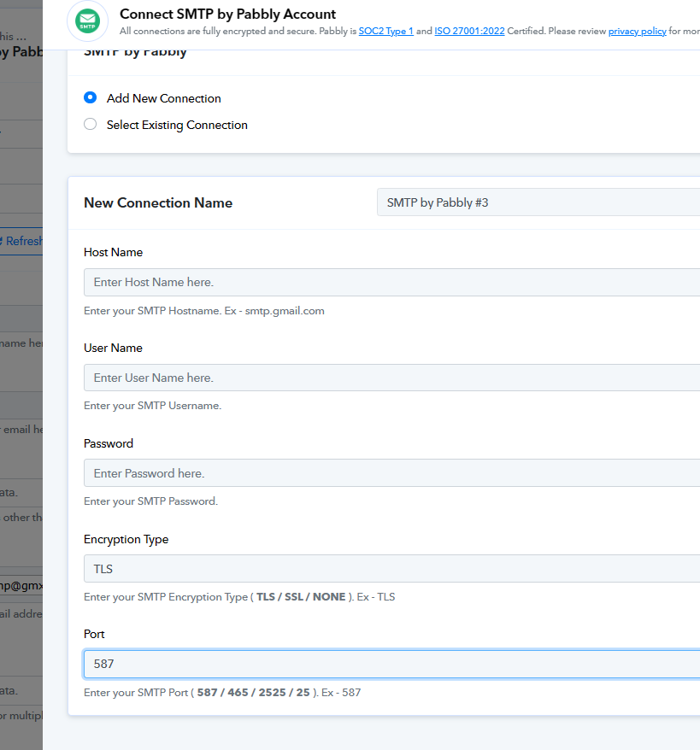Focus the Password input field
This screenshot has width=700, height=750.
tap(391, 473)
